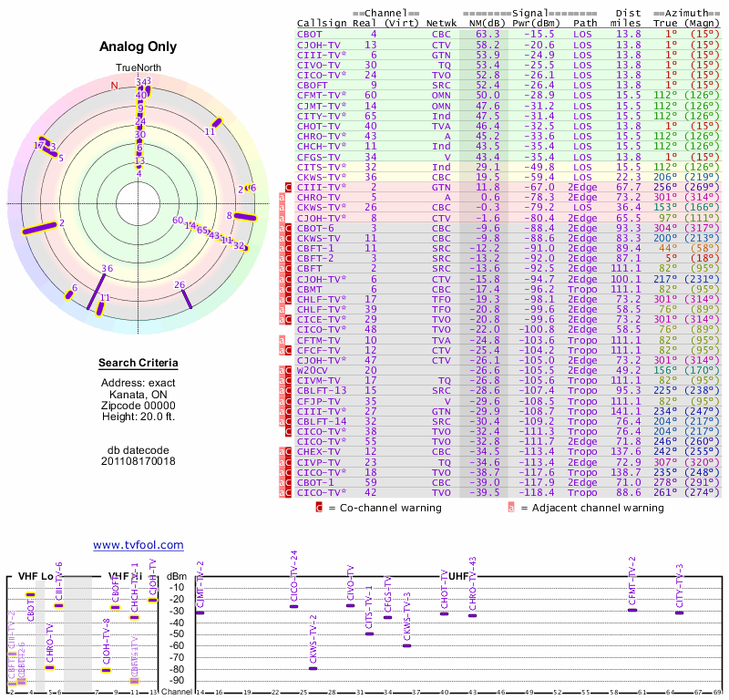Click the CFMT-TV-2 signal bar in UHF chart
The height and width of the screenshot is (700, 729).
click(x=632, y=610)
